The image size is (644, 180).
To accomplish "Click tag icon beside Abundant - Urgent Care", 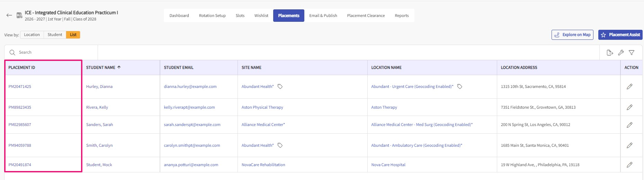I will click(x=460, y=87).
